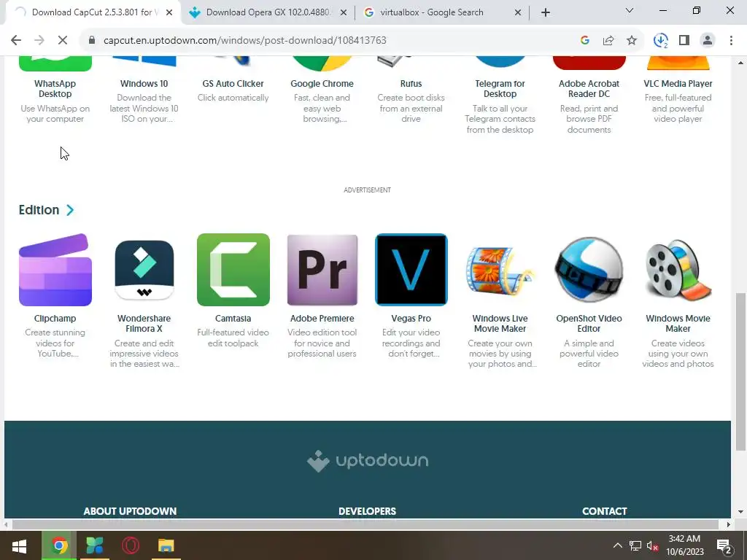Open the GS Auto Clicker link

click(x=233, y=83)
